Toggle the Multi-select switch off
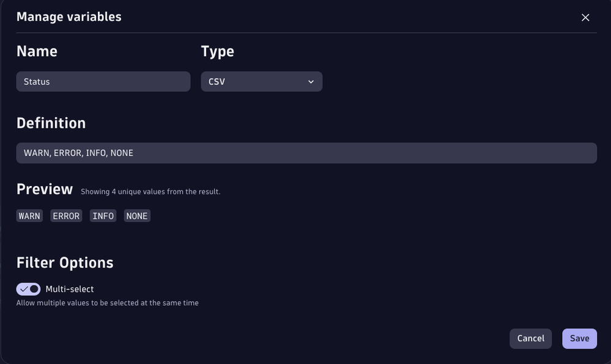 pyautogui.click(x=28, y=289)
